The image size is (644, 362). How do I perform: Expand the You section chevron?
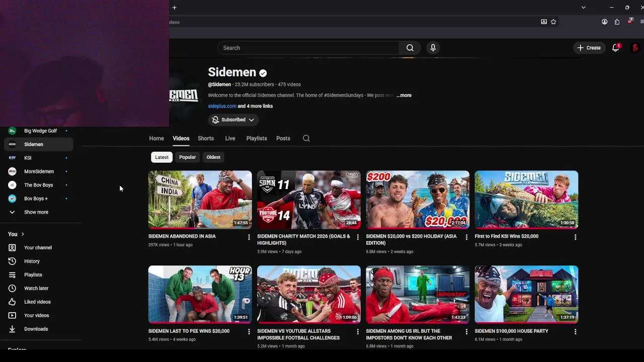coord(23,234)
